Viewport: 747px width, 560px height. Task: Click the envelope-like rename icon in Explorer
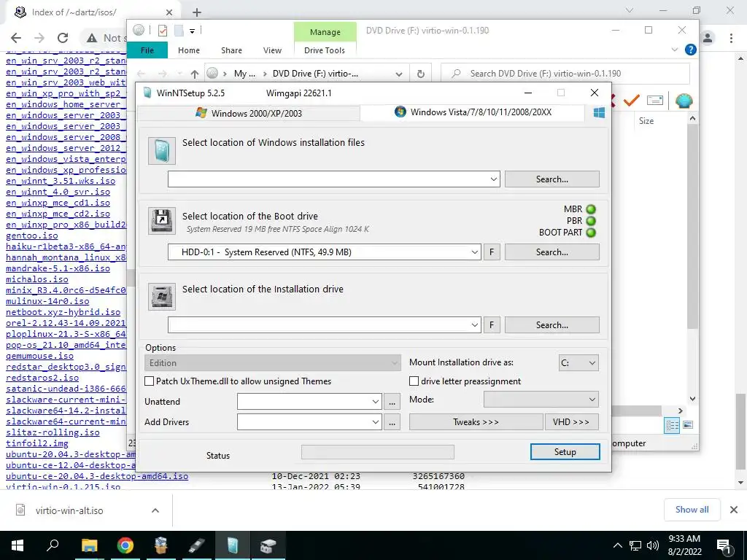pos(655,101)
